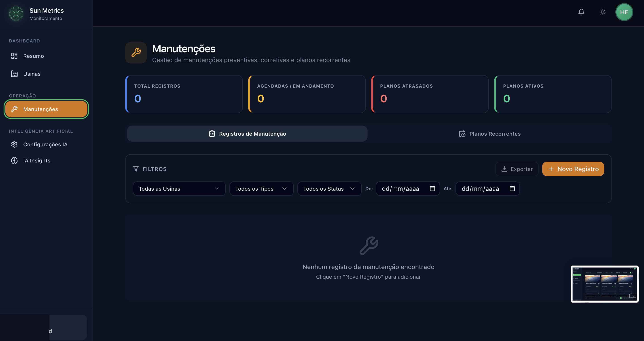Screen dimensions: 644x341
Task: Open the Todos os Status dropdown
Action: (x=329, y=189)
